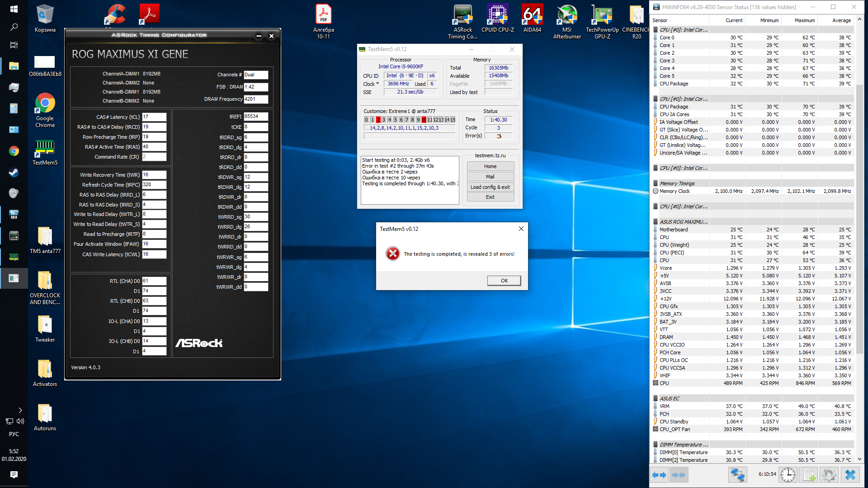Click the DIMM Temperature group header

click(683, 445)
